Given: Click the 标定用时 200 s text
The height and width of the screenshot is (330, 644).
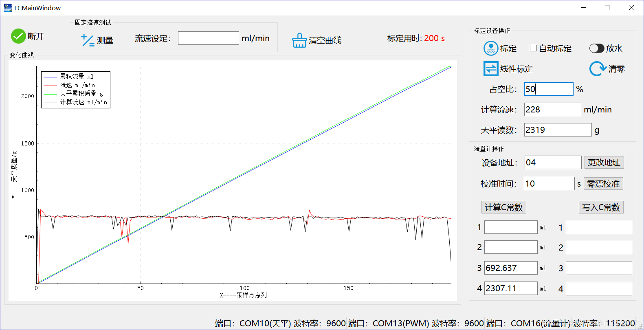Looking at the screenshot, I should pos(416,38).
